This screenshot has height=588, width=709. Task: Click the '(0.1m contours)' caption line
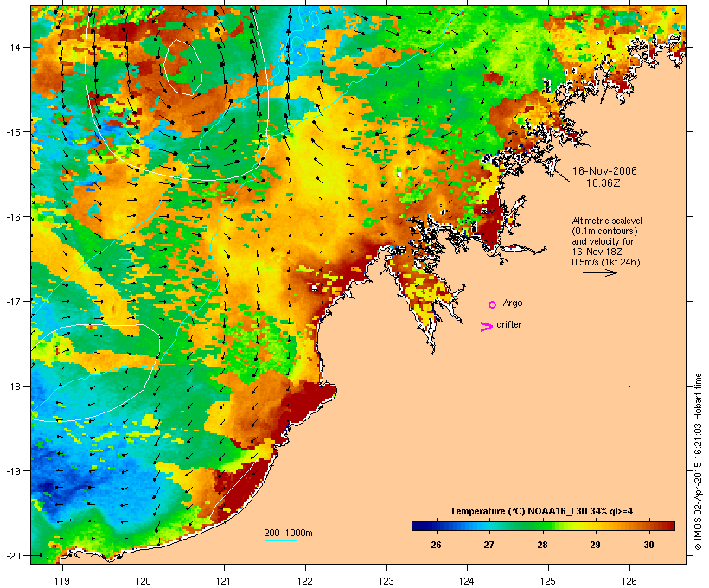pyautogui.click(x=604, y=231)
